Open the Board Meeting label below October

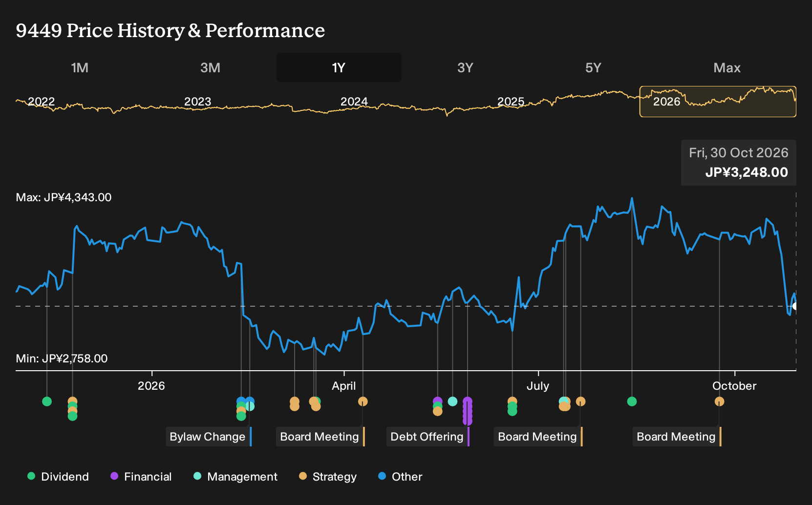point(677,437)
